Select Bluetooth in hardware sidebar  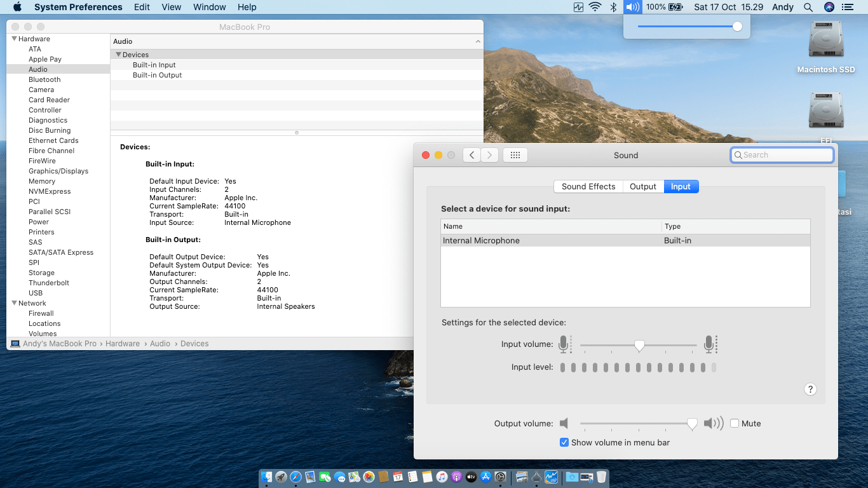click(44, 79)
